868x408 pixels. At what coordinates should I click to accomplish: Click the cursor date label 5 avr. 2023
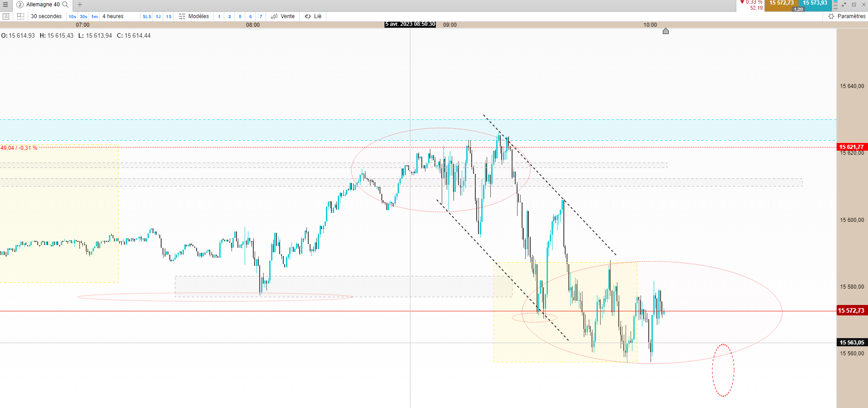[410, 25]
